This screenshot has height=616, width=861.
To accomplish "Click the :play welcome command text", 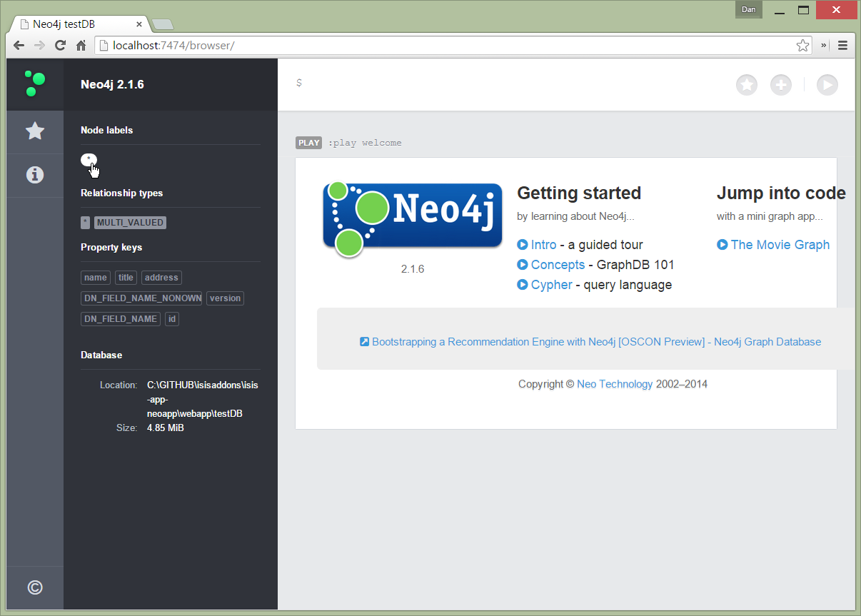I will tap(365, 143).
